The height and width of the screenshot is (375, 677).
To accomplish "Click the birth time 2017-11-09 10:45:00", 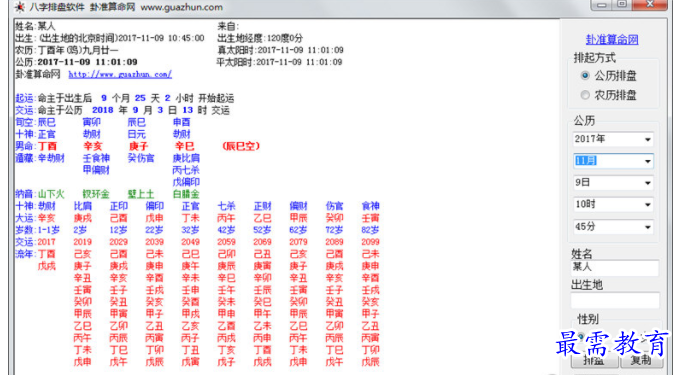I will [x=161, y=38].
